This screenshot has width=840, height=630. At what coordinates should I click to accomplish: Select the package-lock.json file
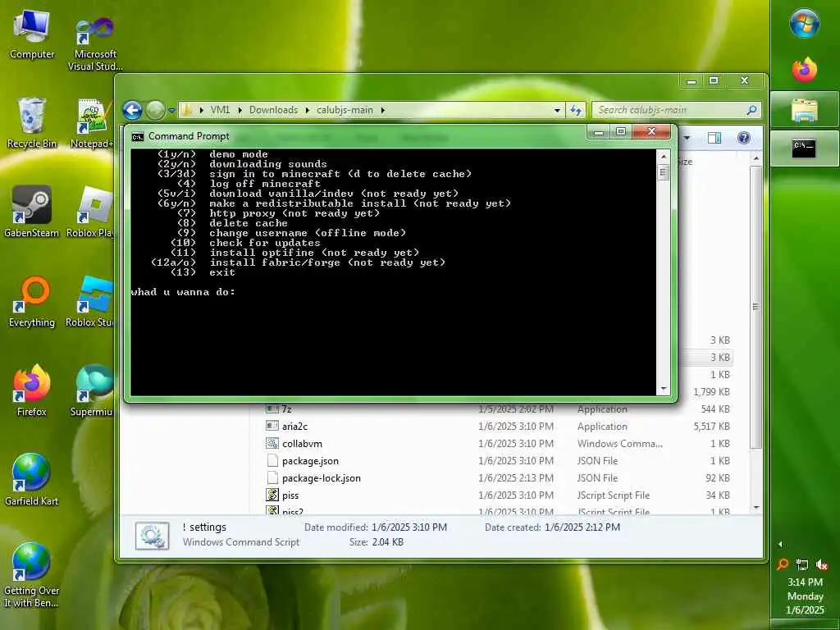click(x=321, y=478)
